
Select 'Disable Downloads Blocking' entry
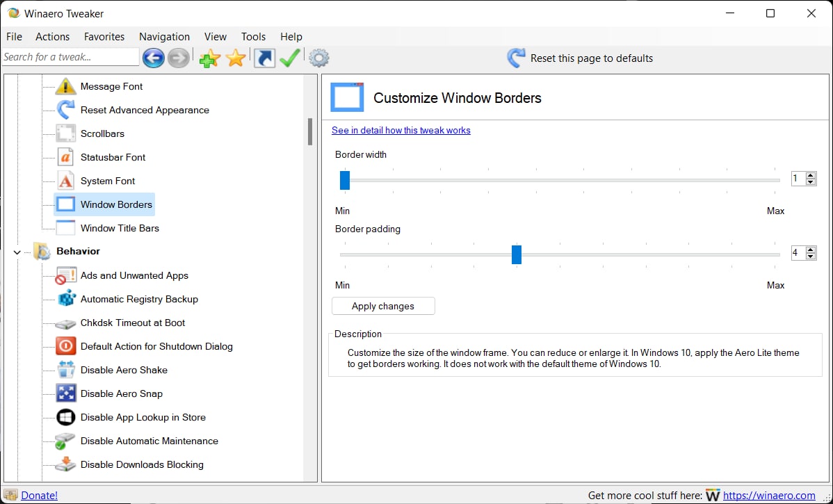pos(142,464)
